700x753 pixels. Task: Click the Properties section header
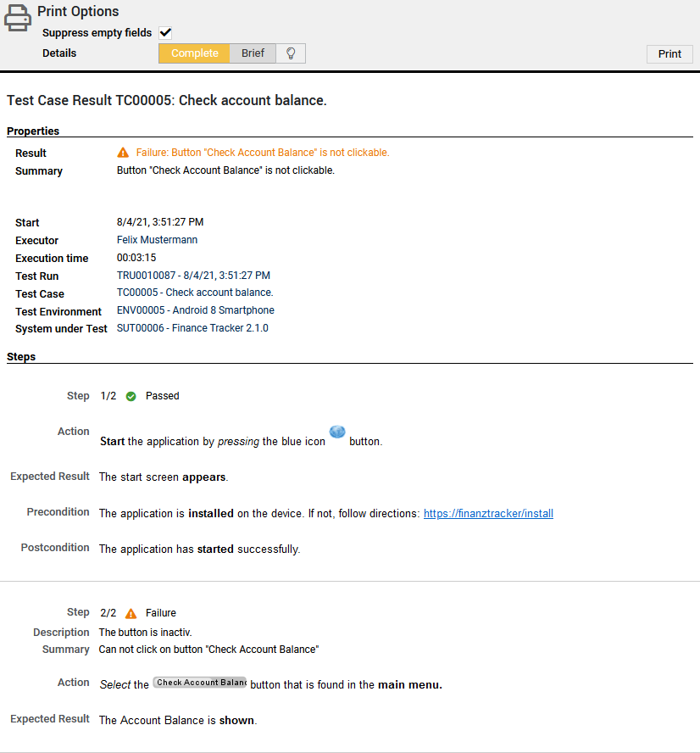32,131
